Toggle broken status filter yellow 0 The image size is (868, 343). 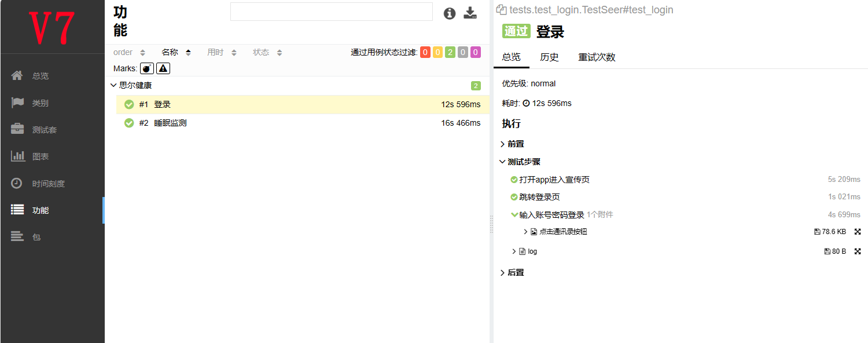tap(437, 52)
